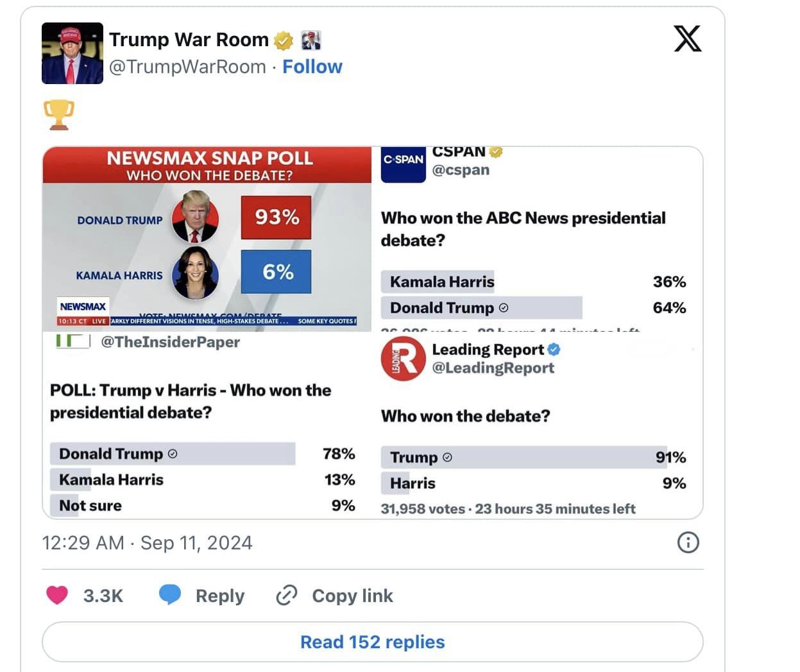Image resolution: width=800 pixels, height=672 pixels.
Task: Click the Copy link text
Action: (352, 596)
